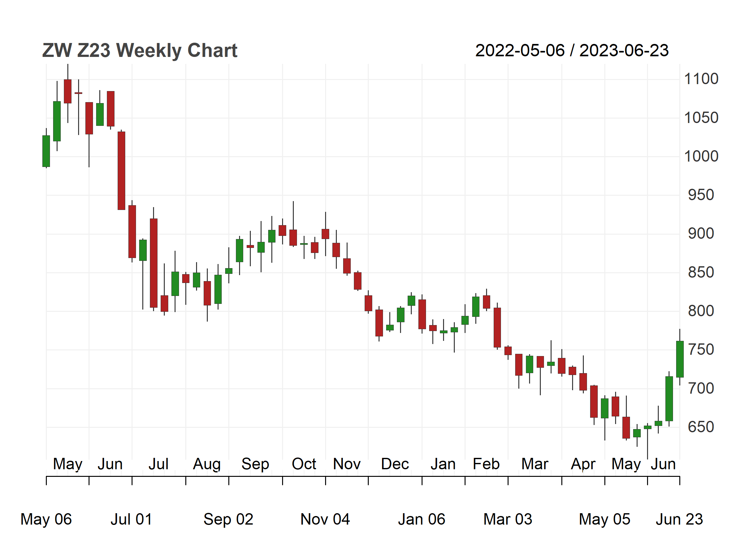
Task: Click the ZW Z23 Weekly Chart title
Action: click(139, 51)
